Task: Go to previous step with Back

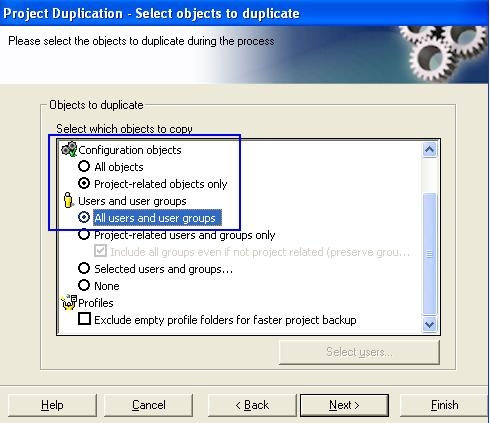Action: click(252, 405)
